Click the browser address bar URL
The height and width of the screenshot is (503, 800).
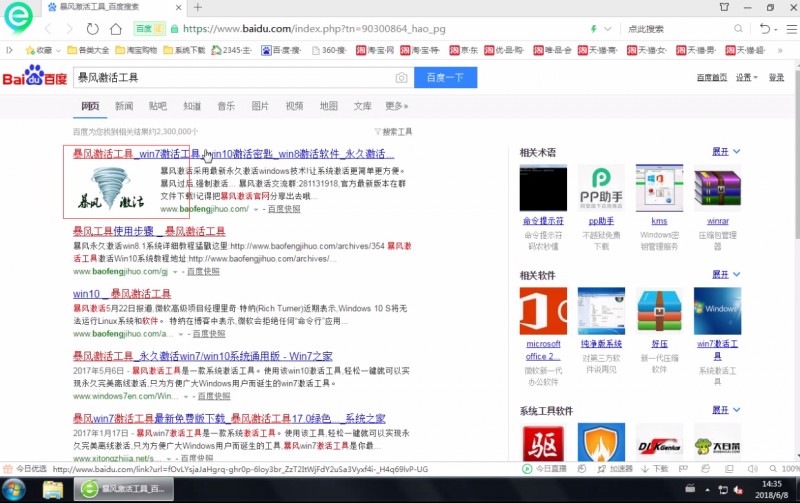click(314, 29)
